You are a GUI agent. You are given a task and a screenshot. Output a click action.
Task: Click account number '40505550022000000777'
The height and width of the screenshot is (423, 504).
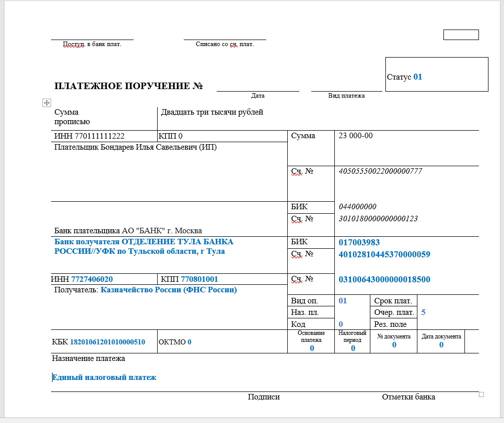click(x=380, y=171)
